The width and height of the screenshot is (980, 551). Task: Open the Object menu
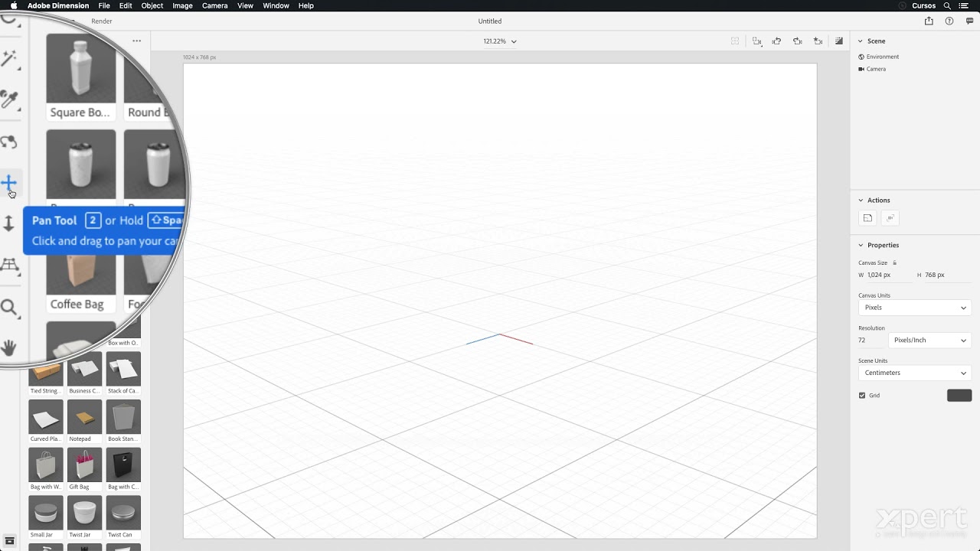click(152, 5)
